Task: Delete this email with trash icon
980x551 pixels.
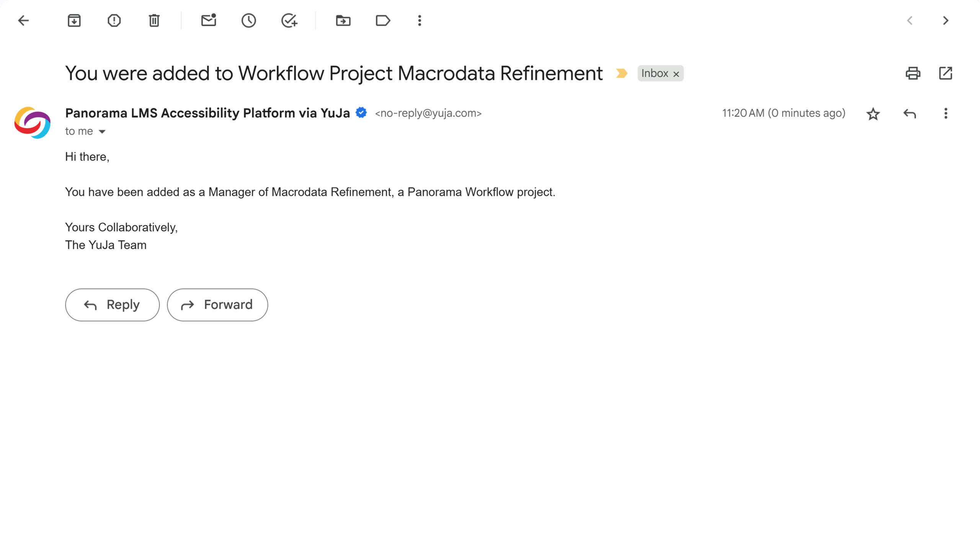Action: coord(154,21)
